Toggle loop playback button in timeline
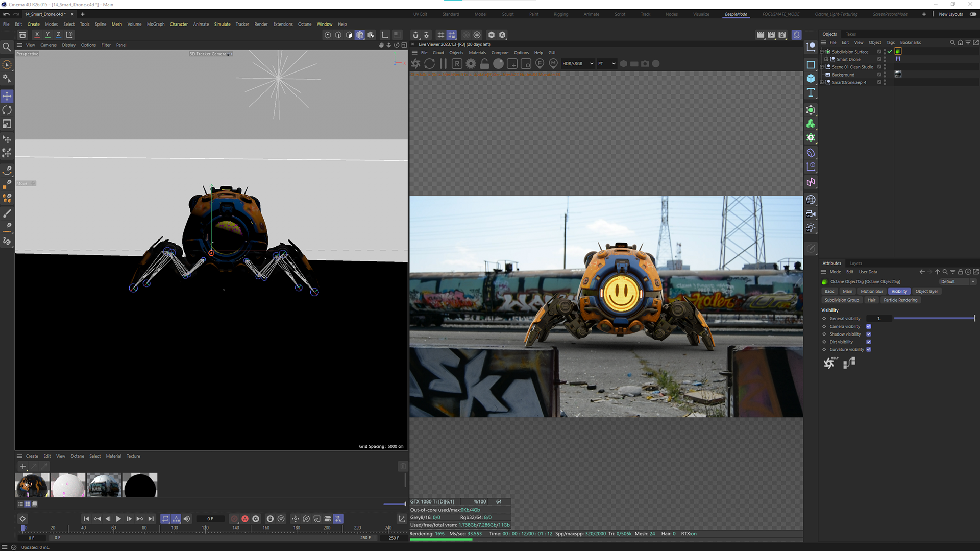This screenshot has width=980, height=551. (x=165, y=519)
